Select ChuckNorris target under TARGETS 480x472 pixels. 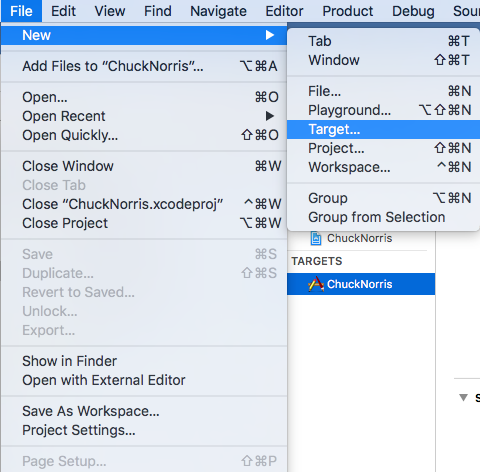pos(361,284)
